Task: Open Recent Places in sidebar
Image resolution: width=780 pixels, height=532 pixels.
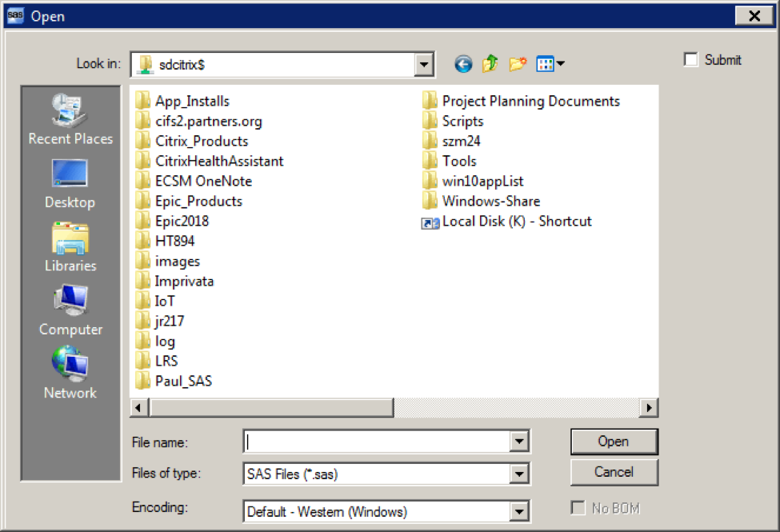Action: pyautogui.click(x=70, y=119)
